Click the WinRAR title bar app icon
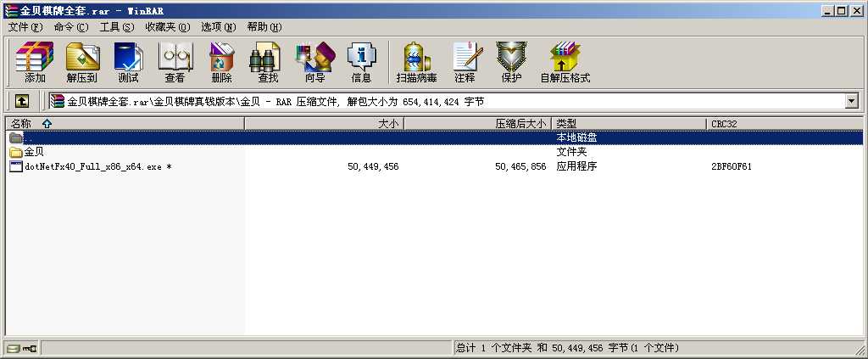The image size is (868, 359). click(x=11, y=10)
